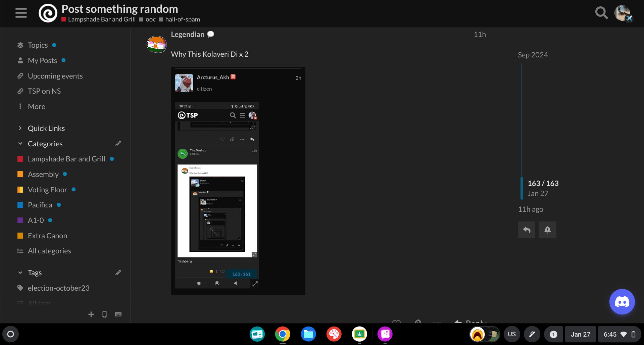644x345 pixels.
Task: Open the hamburger sidebar menu
Action: (x=21, y=13)
